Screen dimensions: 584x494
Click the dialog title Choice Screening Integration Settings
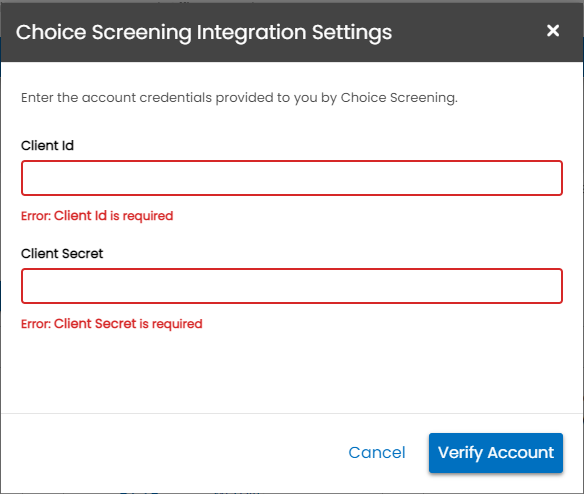click(x=204, y=32)
